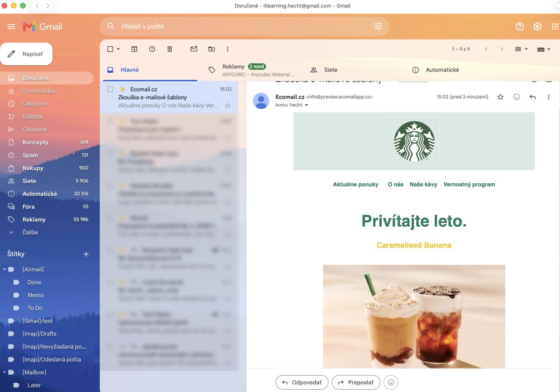Open the S hviezdičkou folder
Screen dimensions: 560x392
coord(47,91)
